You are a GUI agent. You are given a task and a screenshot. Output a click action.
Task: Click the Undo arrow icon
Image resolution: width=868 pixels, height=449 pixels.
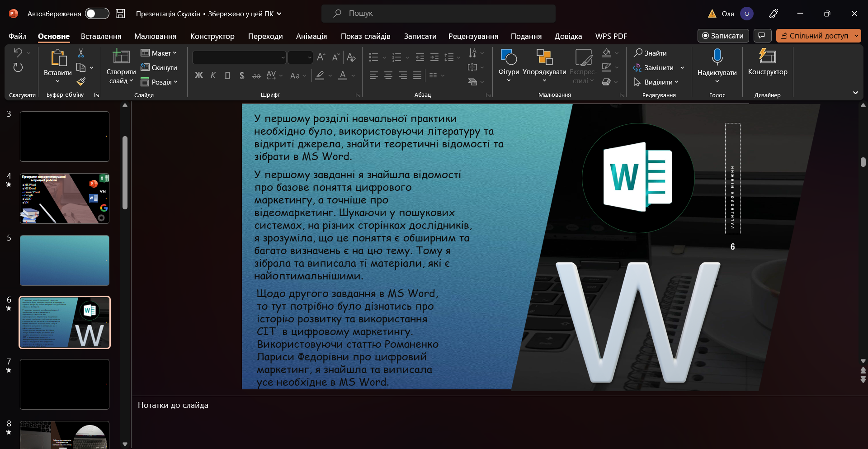pyautogui.click(x=18, y=53)
